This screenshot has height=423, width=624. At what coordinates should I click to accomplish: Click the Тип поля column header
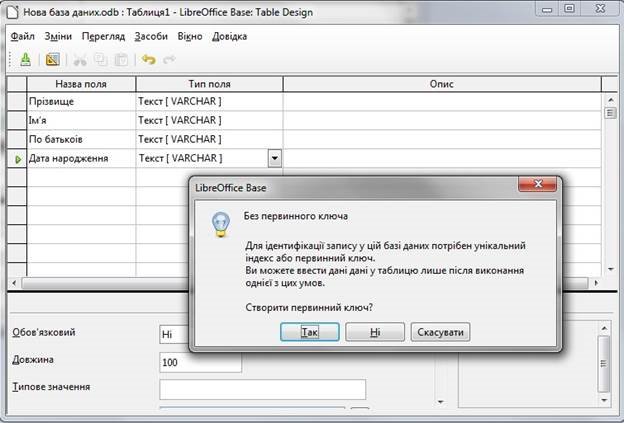click(x=209, y=84)
